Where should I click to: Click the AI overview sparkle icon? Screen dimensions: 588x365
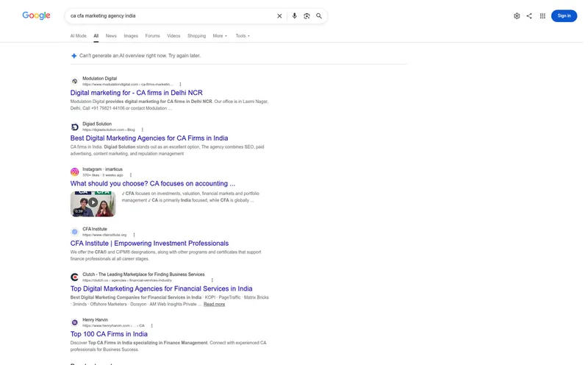pos(74,56)
